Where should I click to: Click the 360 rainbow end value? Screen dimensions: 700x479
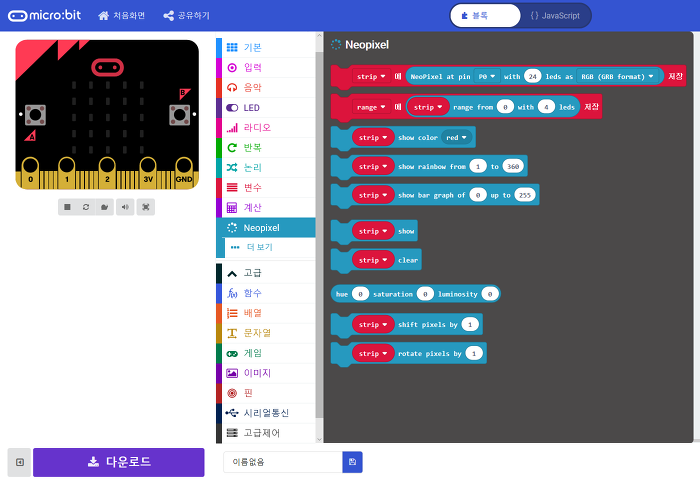coord(513,167)
